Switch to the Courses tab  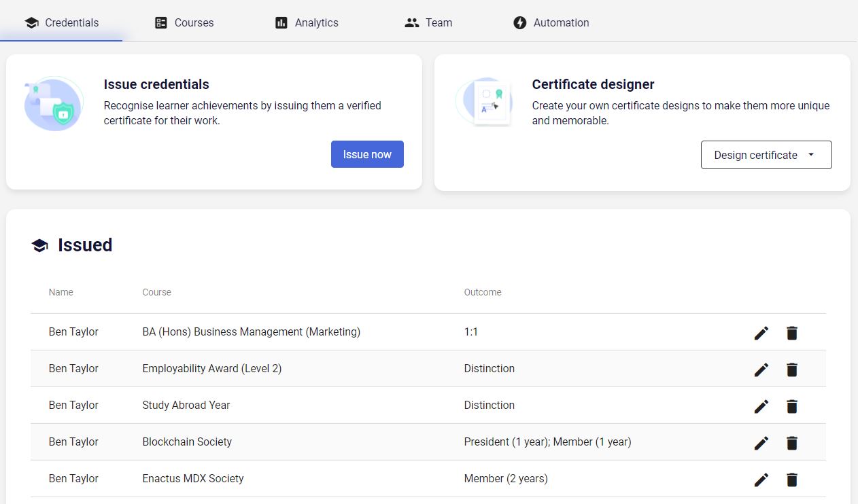(x=184, y=23)
